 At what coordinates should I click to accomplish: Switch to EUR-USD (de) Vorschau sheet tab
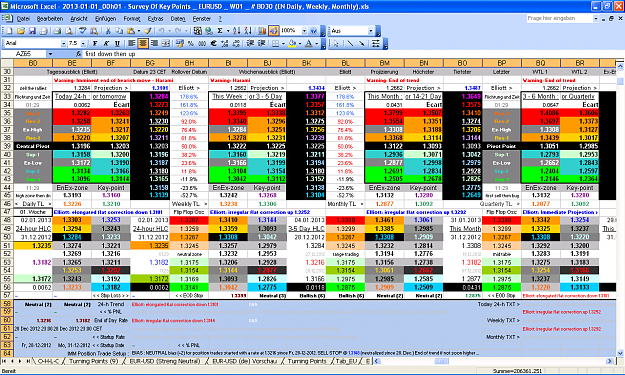pos(244,361)
